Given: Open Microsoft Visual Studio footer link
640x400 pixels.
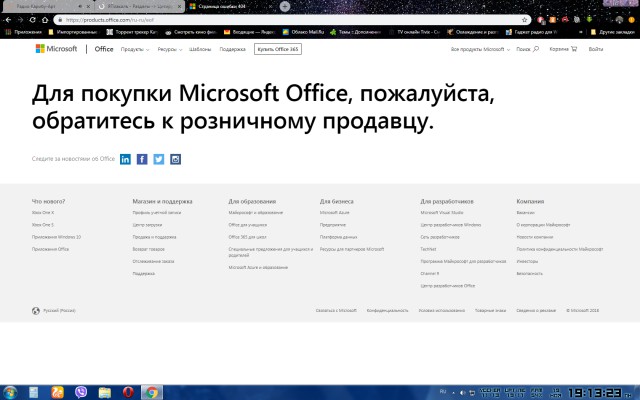Looking at the screenshot, I should click(442, 213).
